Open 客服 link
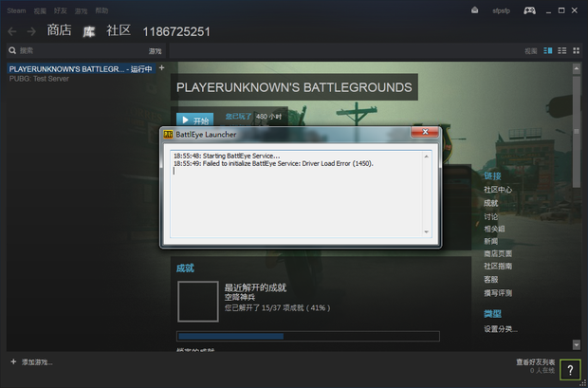588x388 pixels. [x=491, y=279]
